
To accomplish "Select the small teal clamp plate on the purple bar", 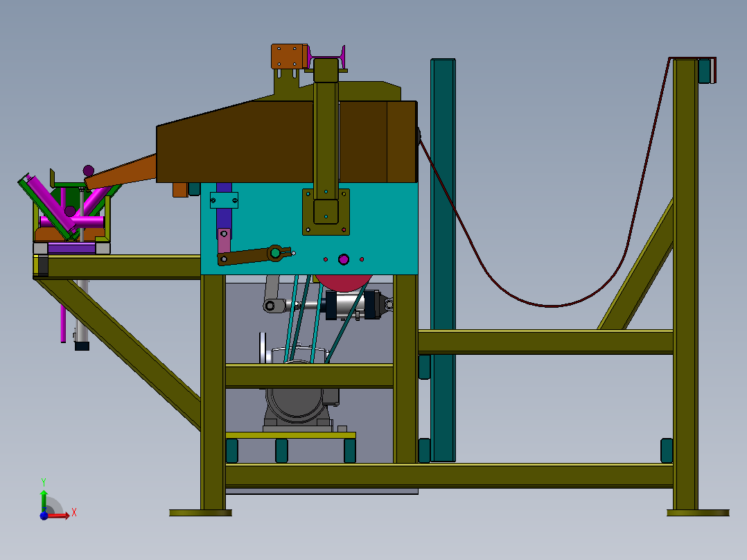I will tap(224, 200).
